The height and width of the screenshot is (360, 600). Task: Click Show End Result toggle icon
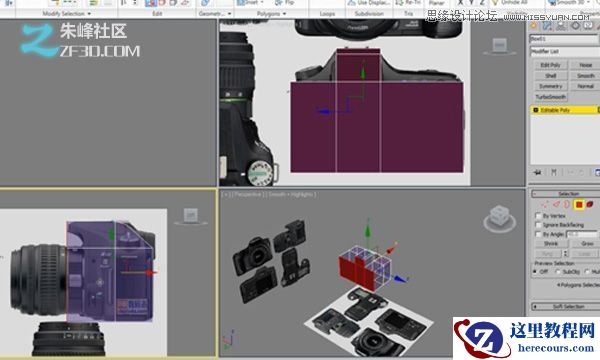click(x=554, y=173)
